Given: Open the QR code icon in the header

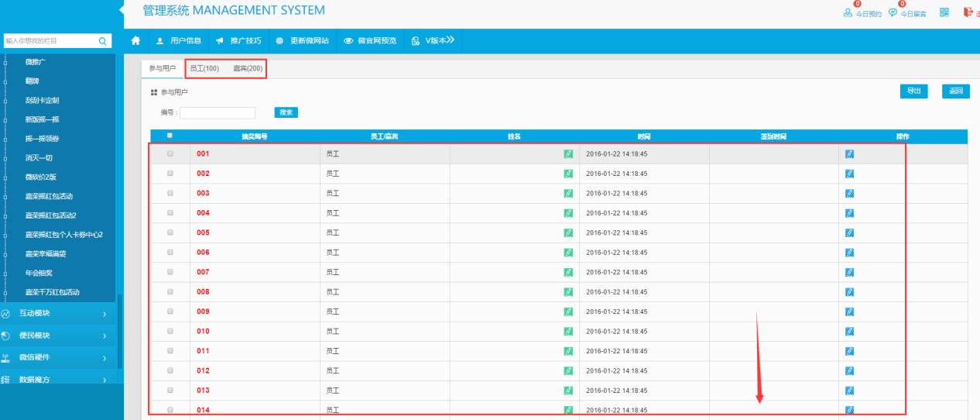Looking at the screenshot, I should click(x=944, y=12).
